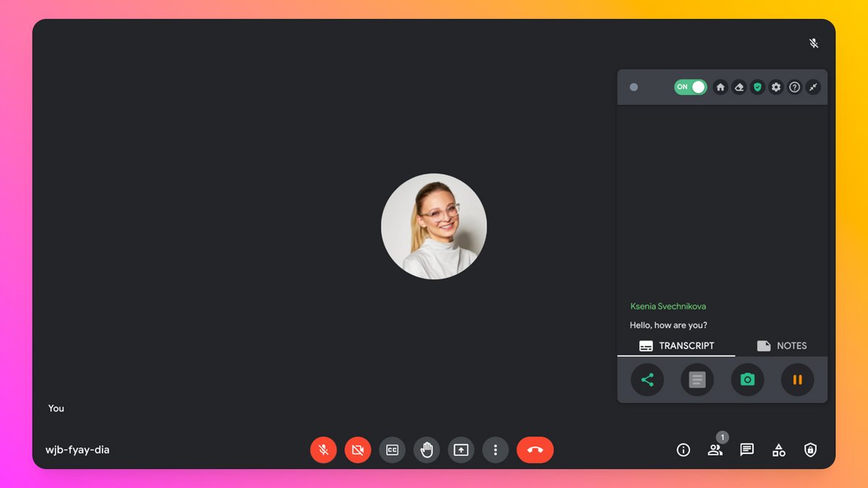This screenshot has width=868, height=488.
Task: Show the participants list
Action: tap(715, 450)
